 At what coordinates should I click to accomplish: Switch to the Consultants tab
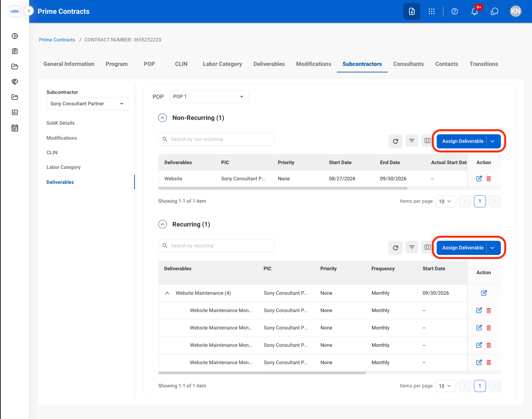click(409, 64)
